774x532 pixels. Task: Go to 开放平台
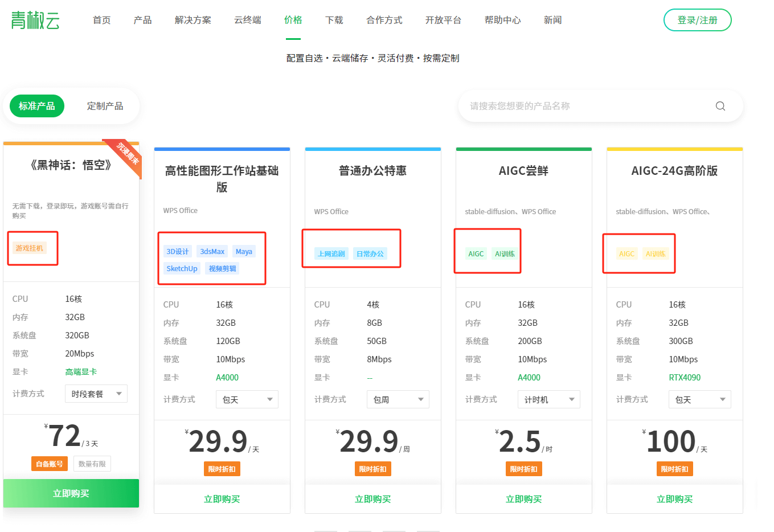pyautogui.click(x=444, y=20)
